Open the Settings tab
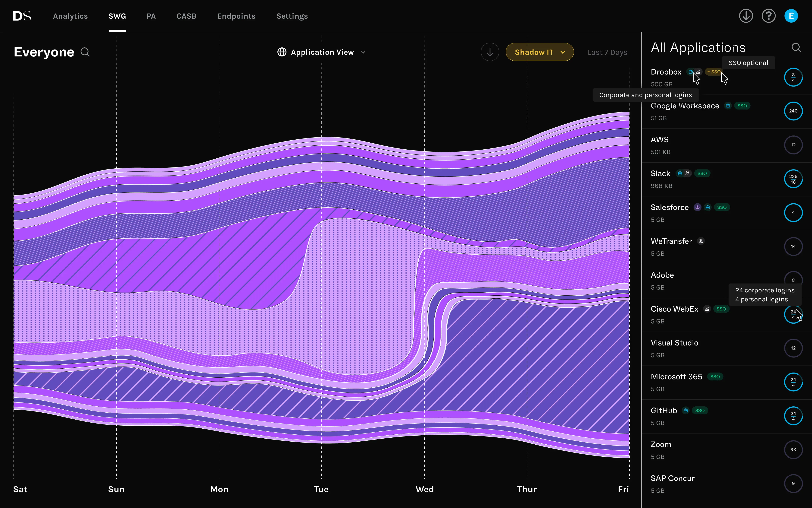Image resolution: width=812 pixels, height=508 pixels. [x=292, y=16]
